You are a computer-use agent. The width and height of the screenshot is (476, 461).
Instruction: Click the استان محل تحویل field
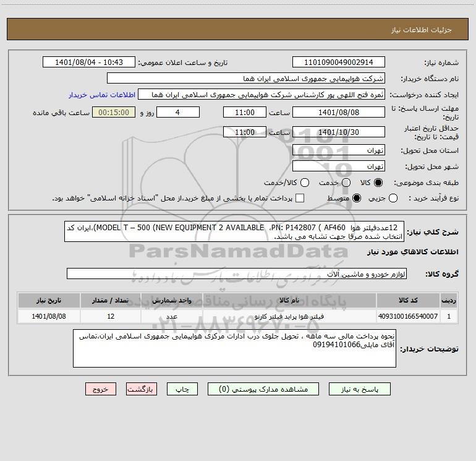pyautogui.click(x=338, y=150)
